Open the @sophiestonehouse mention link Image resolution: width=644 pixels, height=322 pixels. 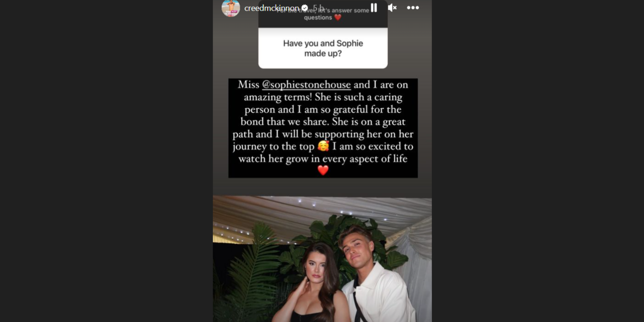(x=306, y=85)
